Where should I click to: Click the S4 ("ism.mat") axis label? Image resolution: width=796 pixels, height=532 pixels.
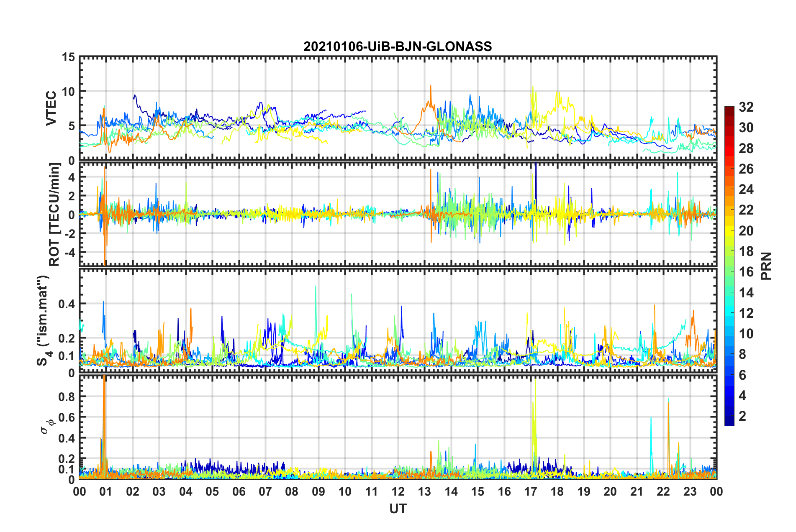(x=44, y=320)
